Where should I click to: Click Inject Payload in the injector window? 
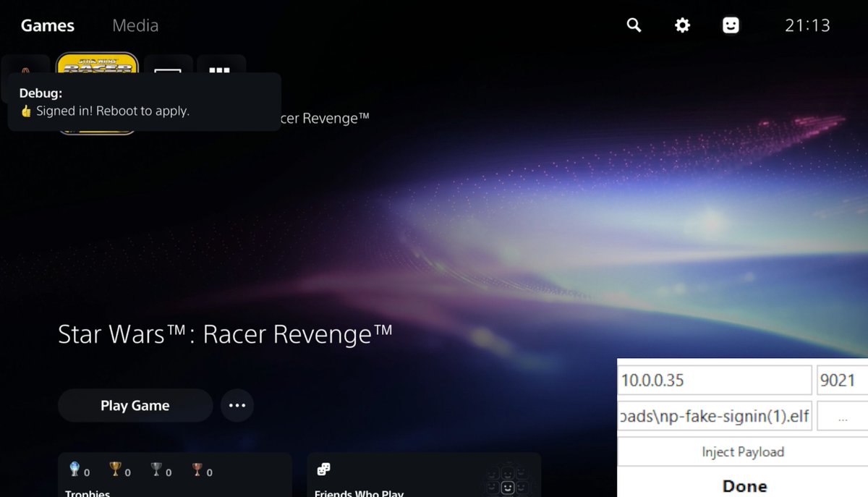click(x=742, y=451)
